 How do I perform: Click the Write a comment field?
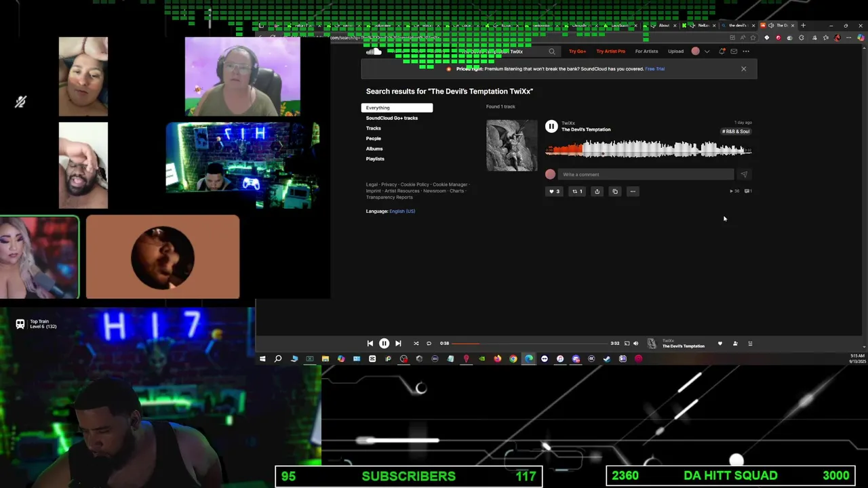click(x=646, y=174)
